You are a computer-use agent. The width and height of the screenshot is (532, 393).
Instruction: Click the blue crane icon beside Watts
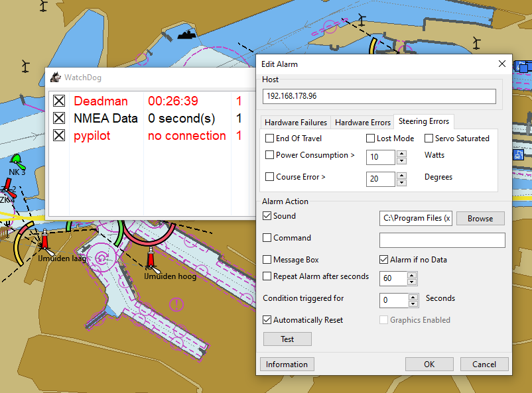point(519,154)
